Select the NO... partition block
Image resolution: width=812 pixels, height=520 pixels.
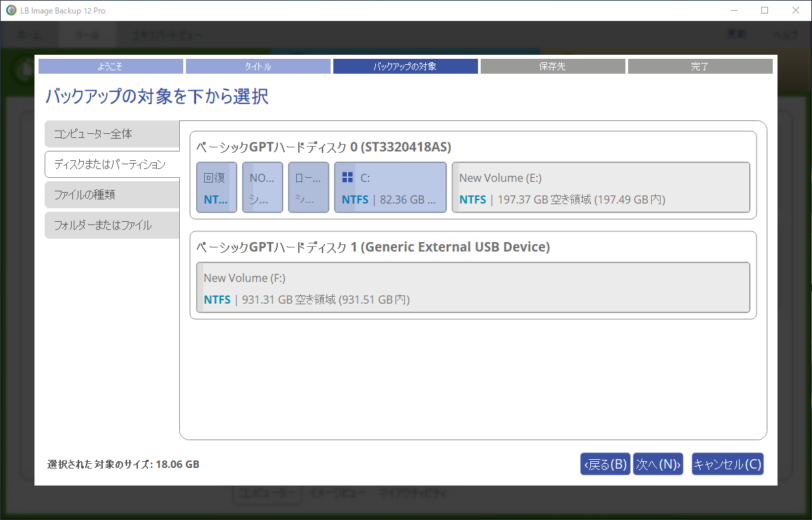coord(262,187)
